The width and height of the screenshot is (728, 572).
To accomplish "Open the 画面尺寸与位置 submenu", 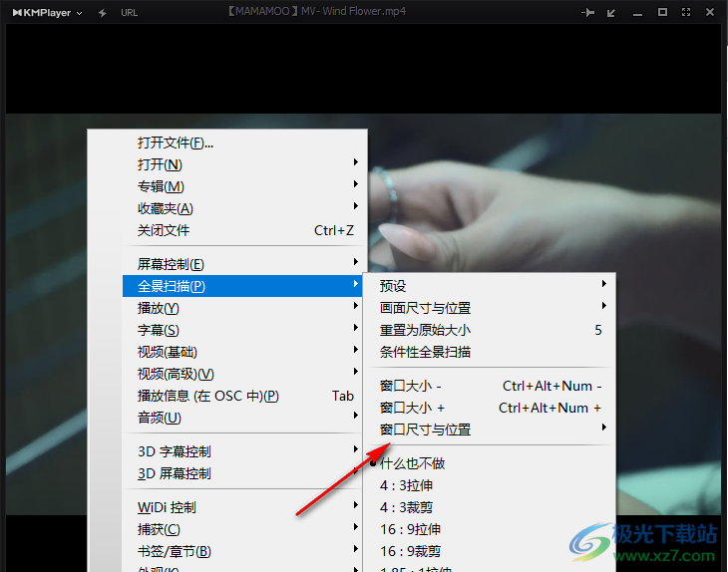I will (489, 308).
